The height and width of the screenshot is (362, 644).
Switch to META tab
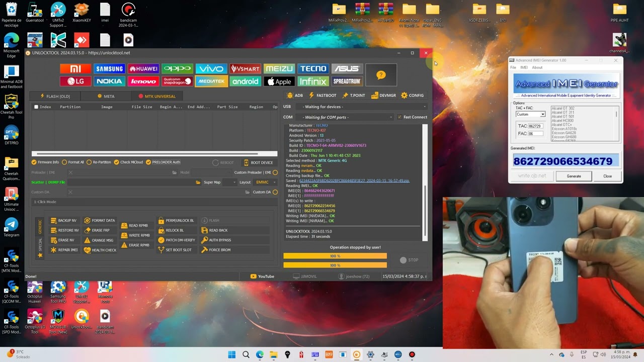pos(106,97)
